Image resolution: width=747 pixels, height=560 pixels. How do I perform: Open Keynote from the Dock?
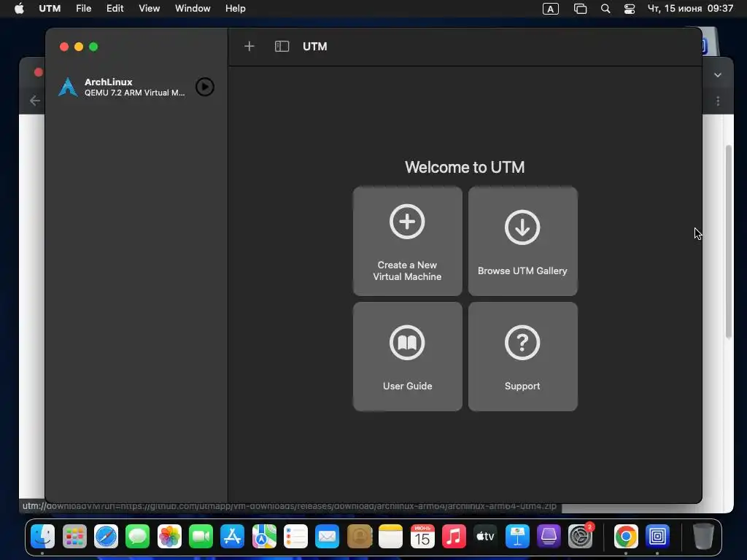[x=517, y=537]
